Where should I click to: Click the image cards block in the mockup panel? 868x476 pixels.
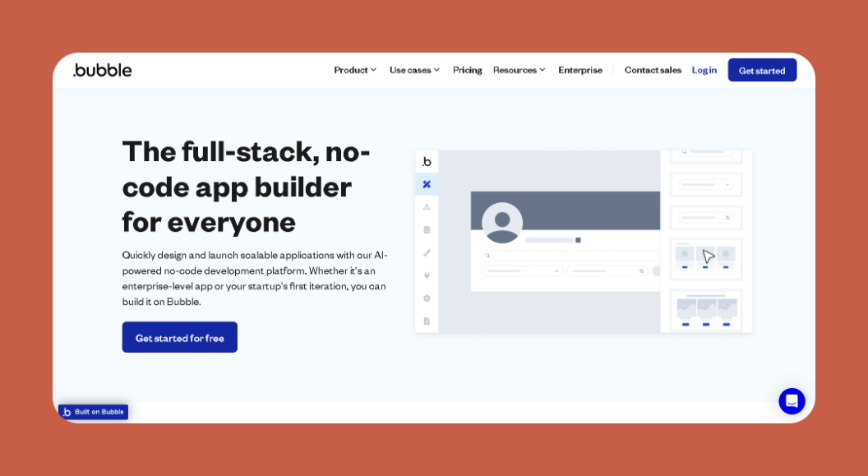[706, 309]
